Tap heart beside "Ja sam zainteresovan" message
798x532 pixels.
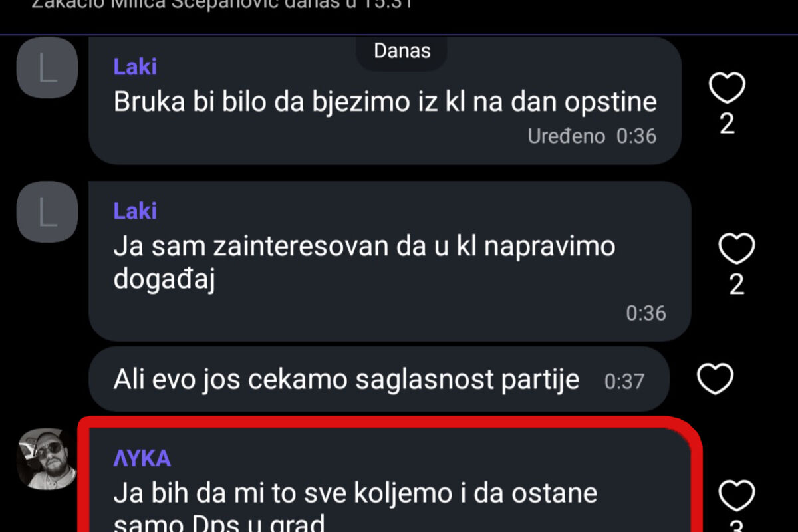click(x=736, y=249)
